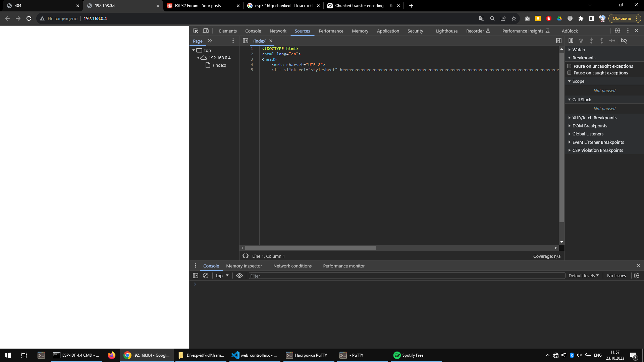Enable Pause on caught exceptions
Screen dimensions: 644x362
(x=569, y=73)
